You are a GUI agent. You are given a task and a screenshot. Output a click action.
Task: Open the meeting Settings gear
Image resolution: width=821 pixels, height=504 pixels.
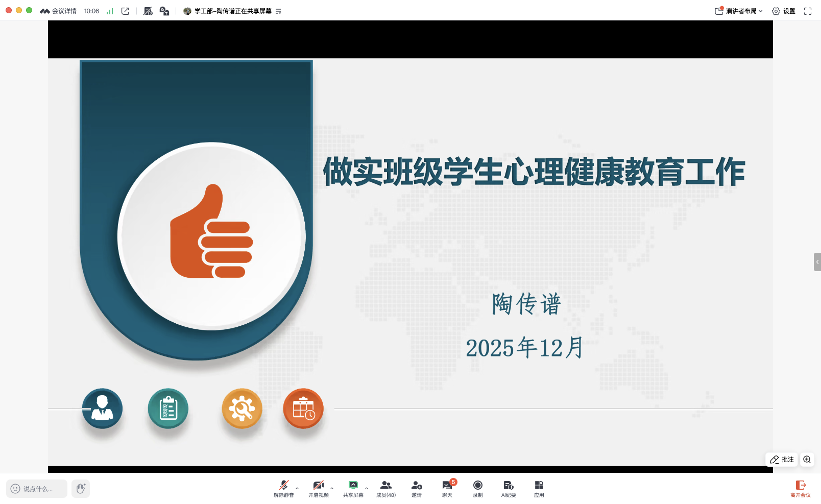(785, 11)
